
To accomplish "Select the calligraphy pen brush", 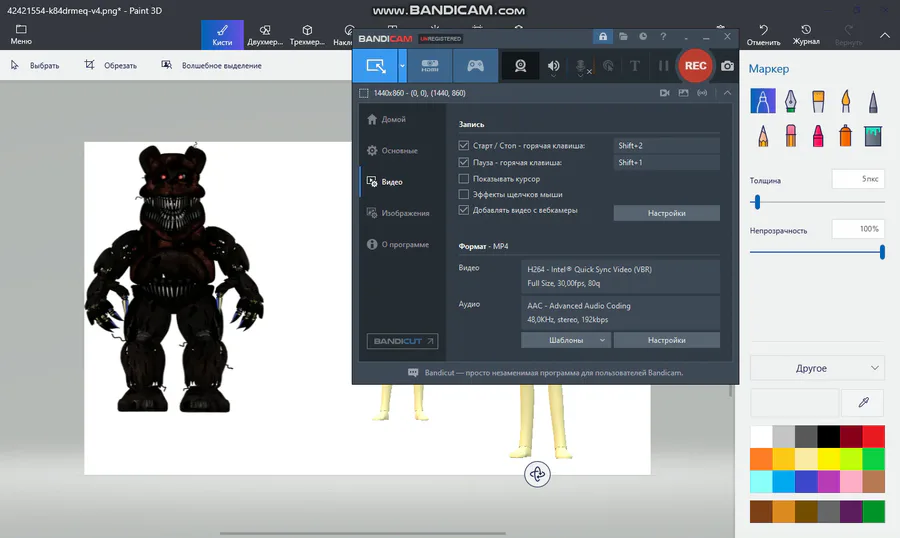I will (x=790, y=101).
